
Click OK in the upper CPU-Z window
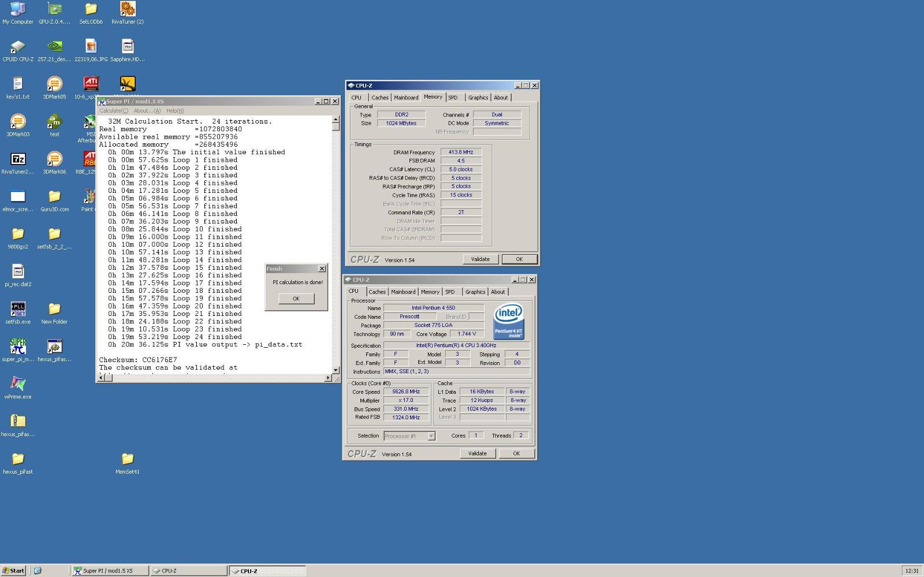point(519,259)
